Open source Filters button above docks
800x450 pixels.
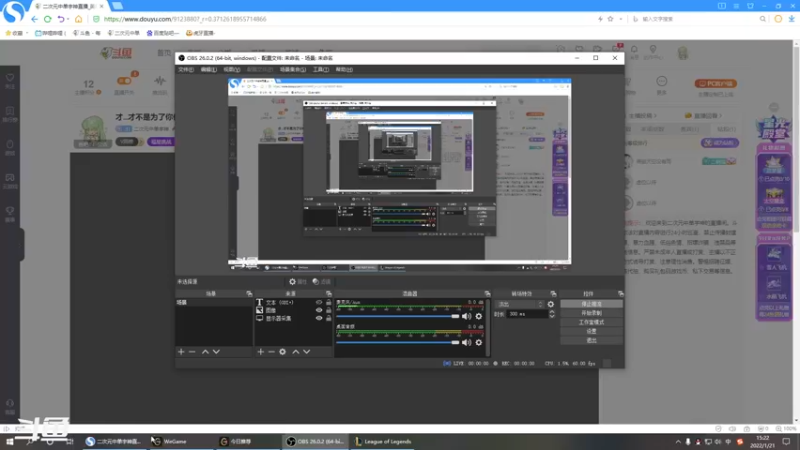click(321, 282)
